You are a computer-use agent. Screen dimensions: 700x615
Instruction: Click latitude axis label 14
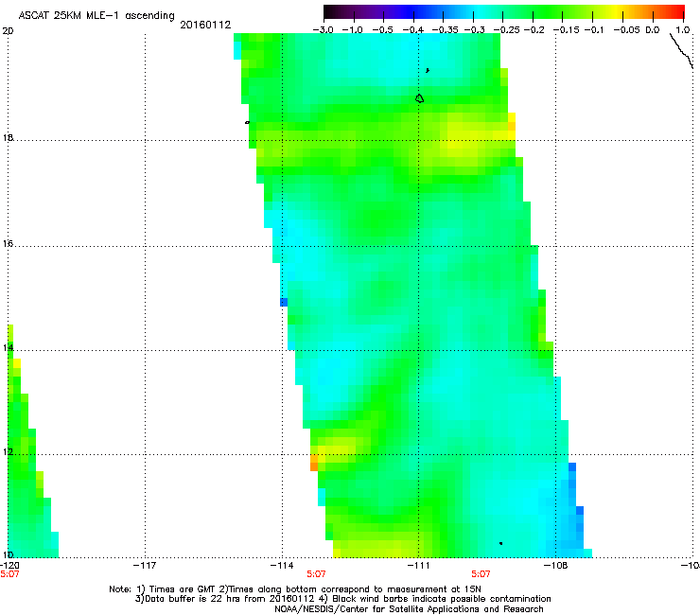tap(8, 347)
